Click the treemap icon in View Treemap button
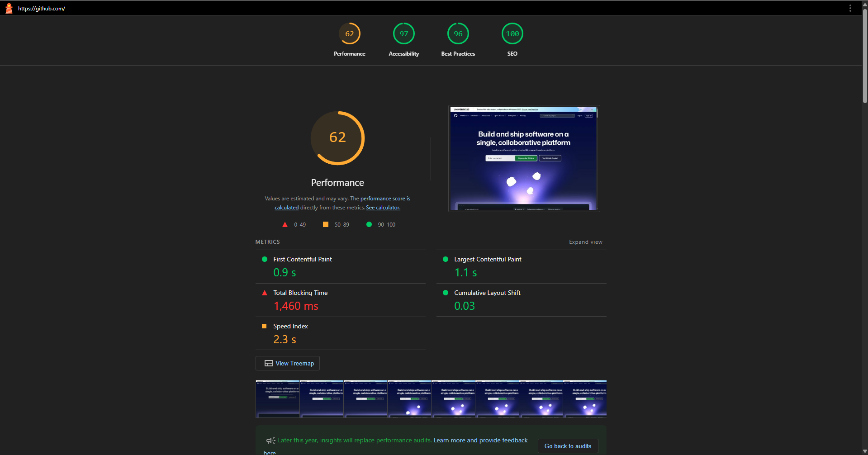868x455 pixels. coord(269,363)
